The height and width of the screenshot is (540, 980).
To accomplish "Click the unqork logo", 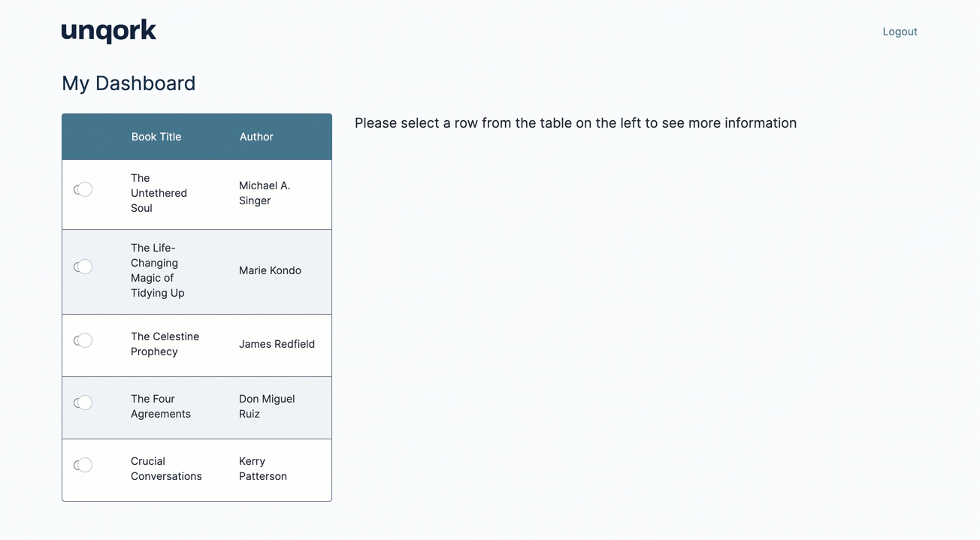I will pos(109,32).
